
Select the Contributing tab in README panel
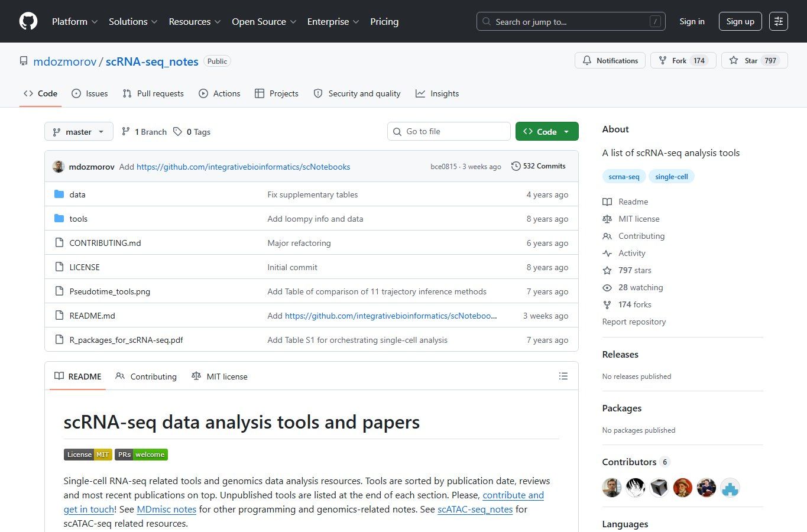pos(146,377)
